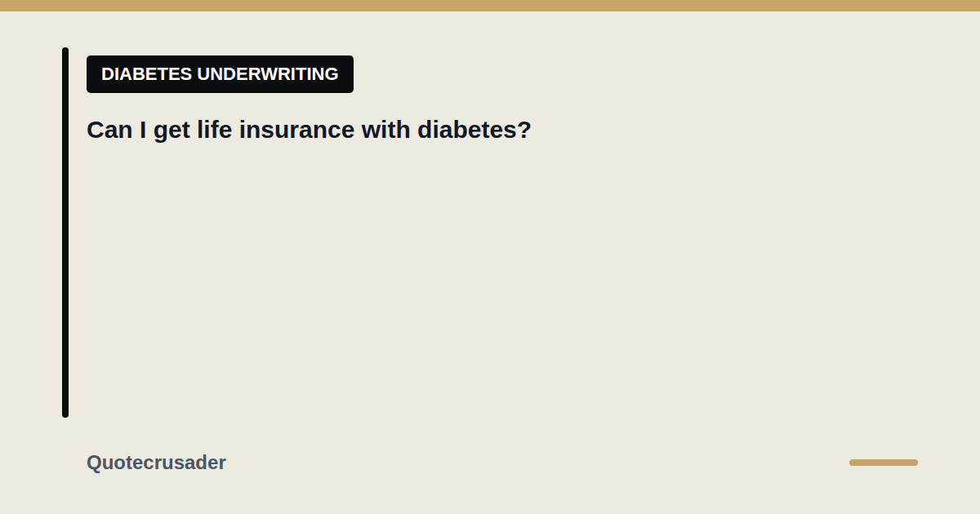Screen dimensions: 980x514
Task: Click the word 'get' in the headline
Action: click(171, 132)
